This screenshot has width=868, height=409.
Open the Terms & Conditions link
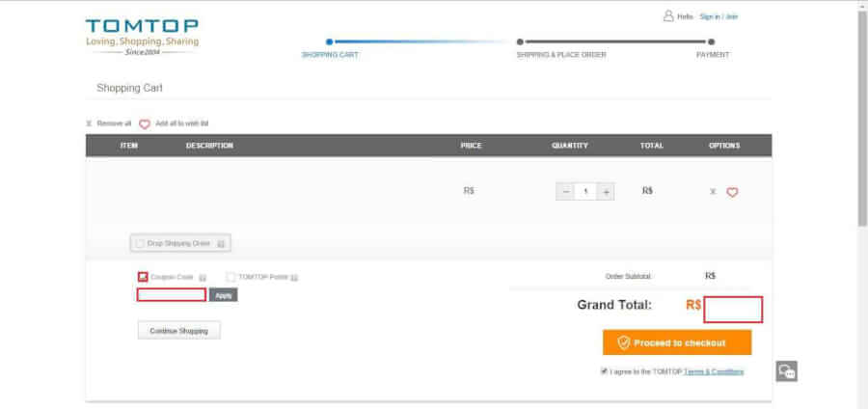point(714,371)
